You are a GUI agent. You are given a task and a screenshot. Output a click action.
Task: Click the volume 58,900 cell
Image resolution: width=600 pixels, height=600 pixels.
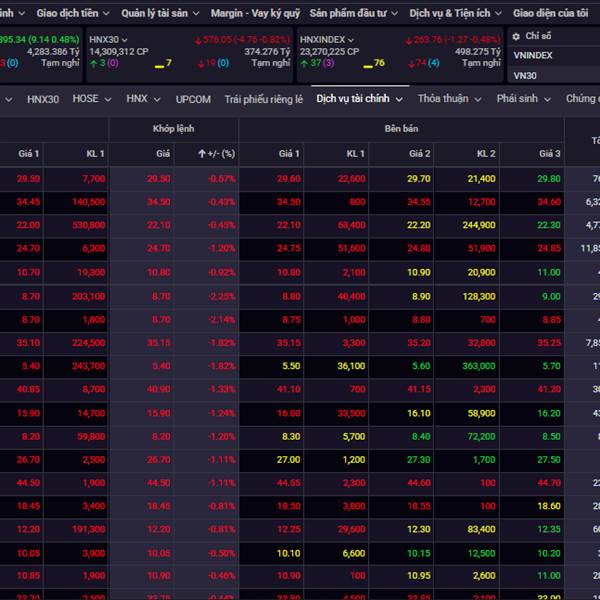pyautogui.click(x=481, y=413)
